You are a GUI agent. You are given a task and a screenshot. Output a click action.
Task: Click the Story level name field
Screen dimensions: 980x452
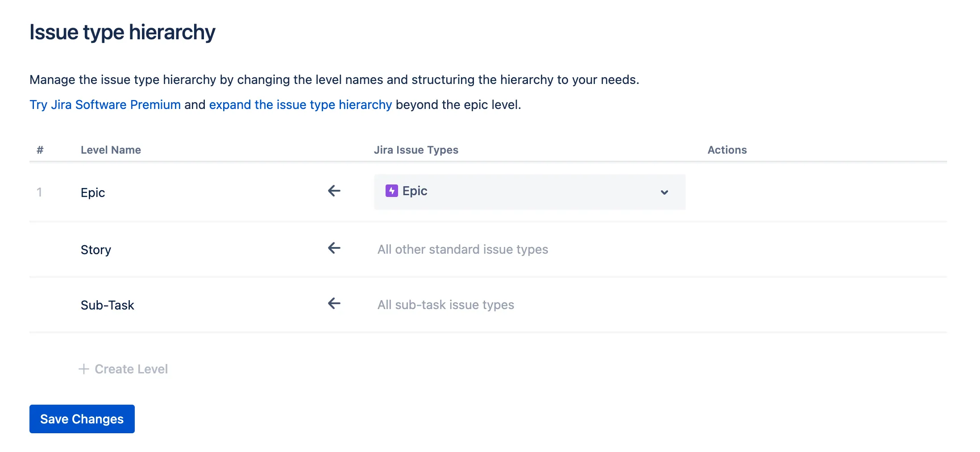pos(96,250)
